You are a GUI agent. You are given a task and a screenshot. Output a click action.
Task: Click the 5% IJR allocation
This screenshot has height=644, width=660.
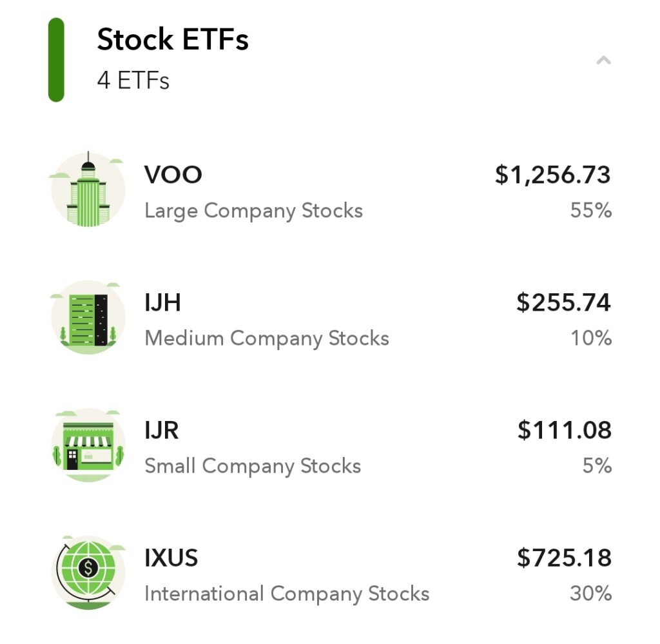597,465
